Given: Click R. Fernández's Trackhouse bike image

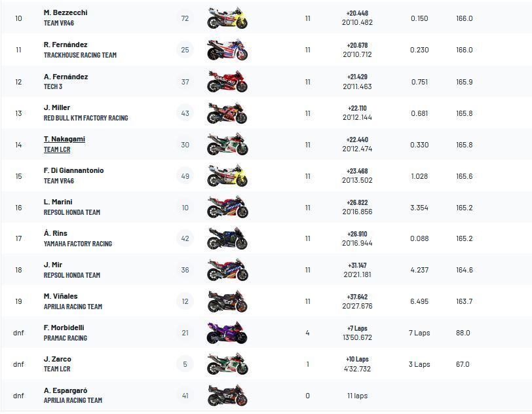Looking at the screenshot, I should coord(227,50).
